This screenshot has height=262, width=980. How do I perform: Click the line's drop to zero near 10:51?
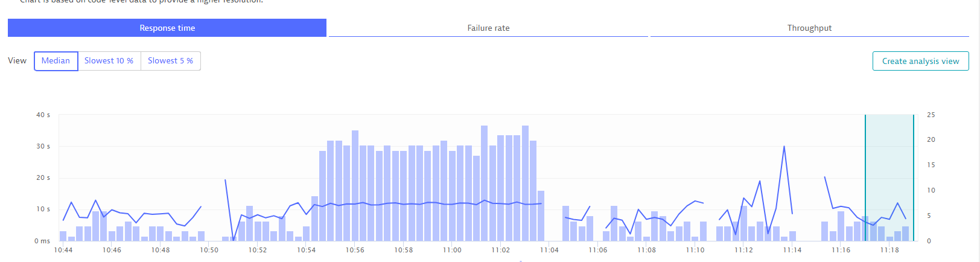pyautogui.click(x=234, y=240)
